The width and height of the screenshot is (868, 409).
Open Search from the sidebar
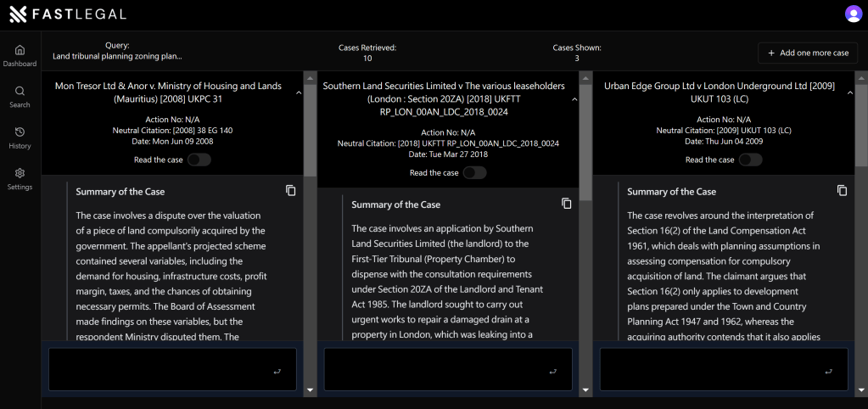click(20, 96)
